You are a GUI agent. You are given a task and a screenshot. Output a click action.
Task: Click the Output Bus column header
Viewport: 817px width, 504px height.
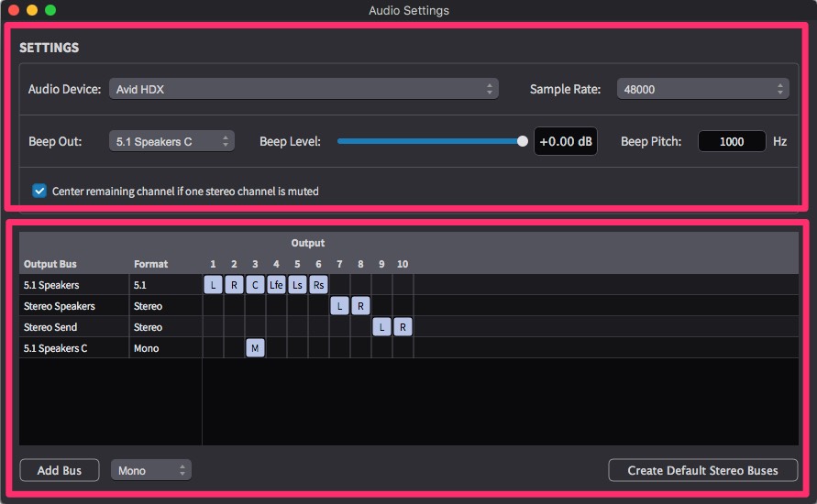[x=50, y=264]
